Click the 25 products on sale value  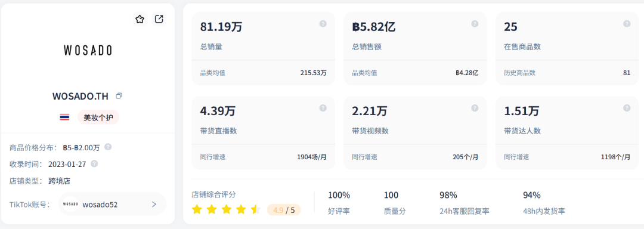point(510,27)
